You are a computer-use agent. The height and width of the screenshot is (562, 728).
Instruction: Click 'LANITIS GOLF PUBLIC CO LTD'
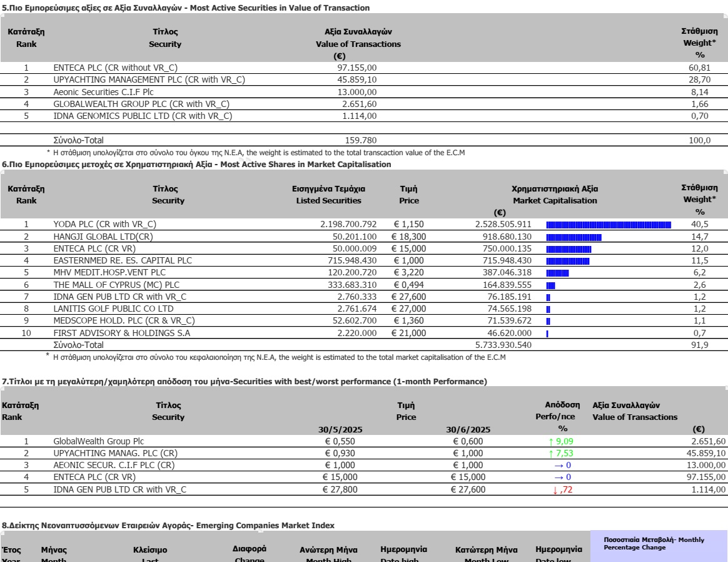(x=113, y=309)
